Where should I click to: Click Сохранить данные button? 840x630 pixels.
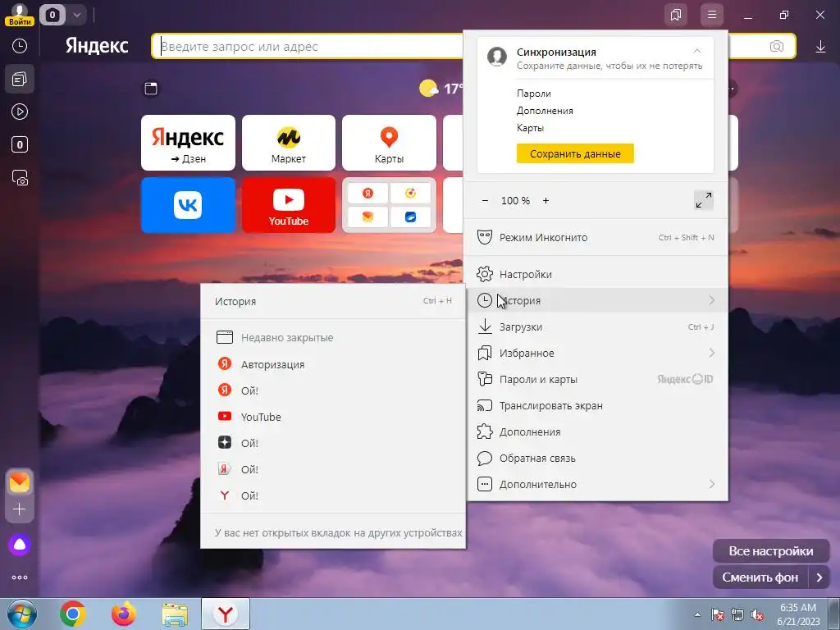pos(575,153)
